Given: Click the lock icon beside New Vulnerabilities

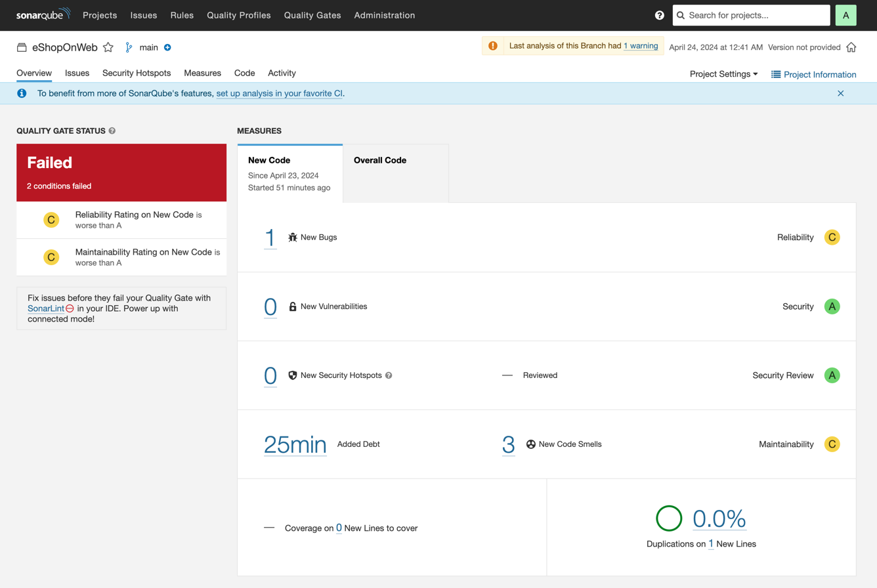Looking at the screenshot, I should coord(292,306).
